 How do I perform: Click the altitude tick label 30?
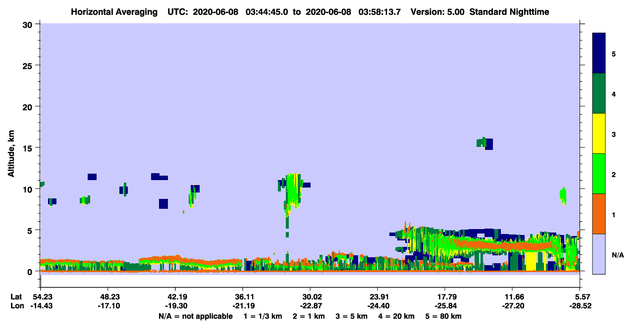pyautogui.click(x=29, y=25)
